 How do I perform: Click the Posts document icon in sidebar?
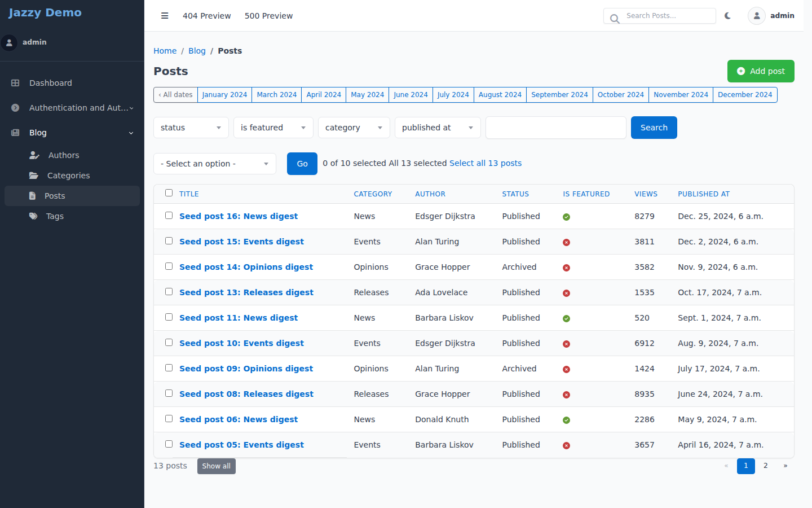coord(32,196)
